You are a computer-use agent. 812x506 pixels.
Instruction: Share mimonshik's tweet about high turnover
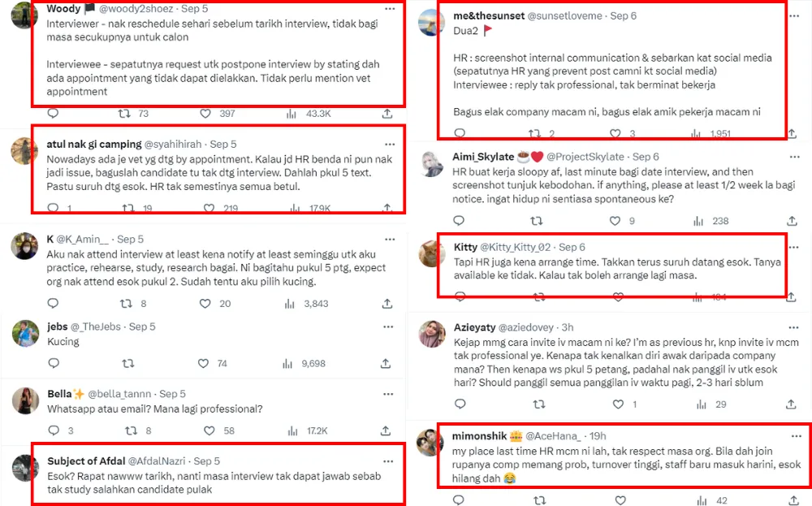(x=793, y=500)
